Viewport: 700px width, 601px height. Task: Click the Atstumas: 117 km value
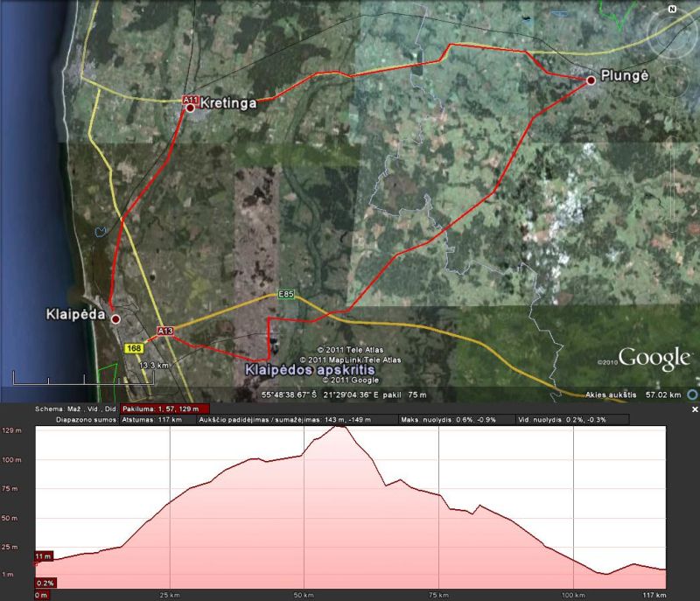click(151, 419)
